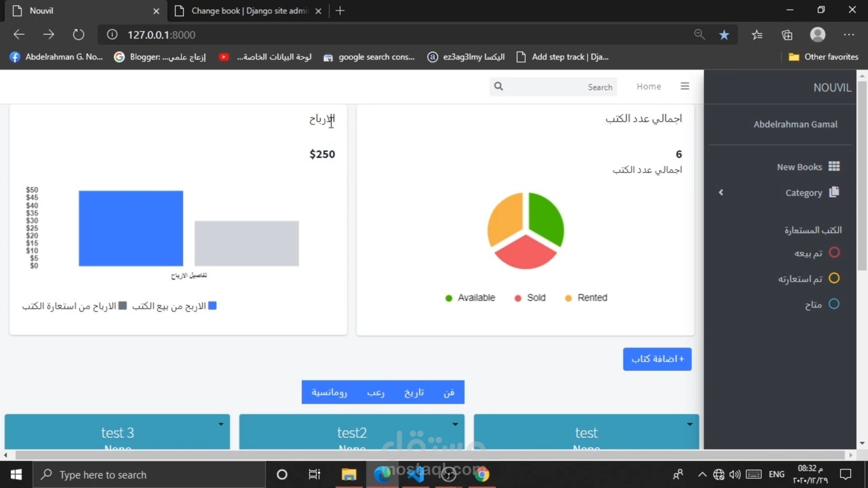Toggle the gray rental-profit legend item
Screen dimensions: 868x488
tap(75, 306)
